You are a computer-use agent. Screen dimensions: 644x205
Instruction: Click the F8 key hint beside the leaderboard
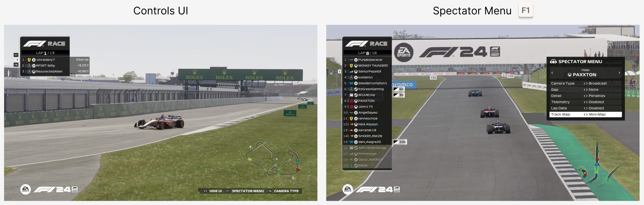pos(16,65)
